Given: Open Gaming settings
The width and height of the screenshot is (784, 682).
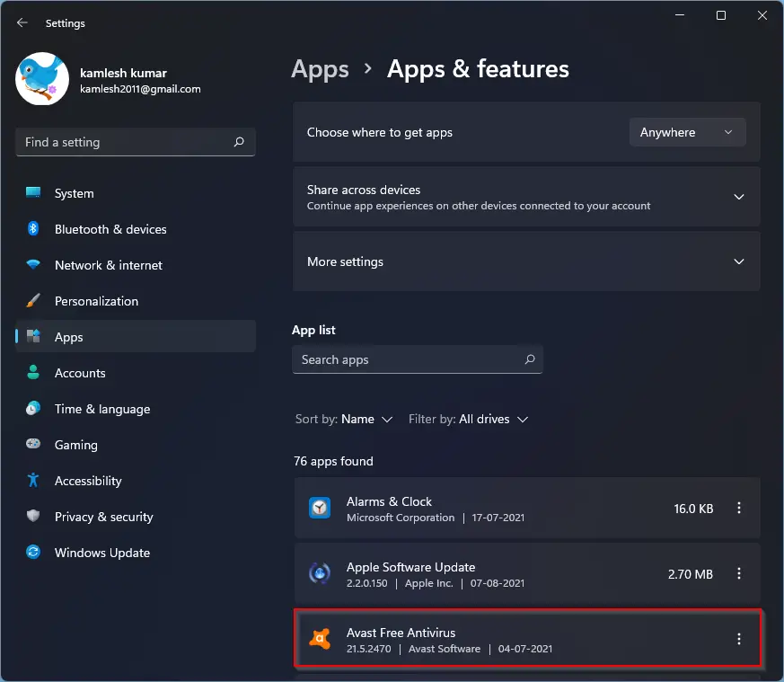Looking at the screenshot, I should coord(136,445).
